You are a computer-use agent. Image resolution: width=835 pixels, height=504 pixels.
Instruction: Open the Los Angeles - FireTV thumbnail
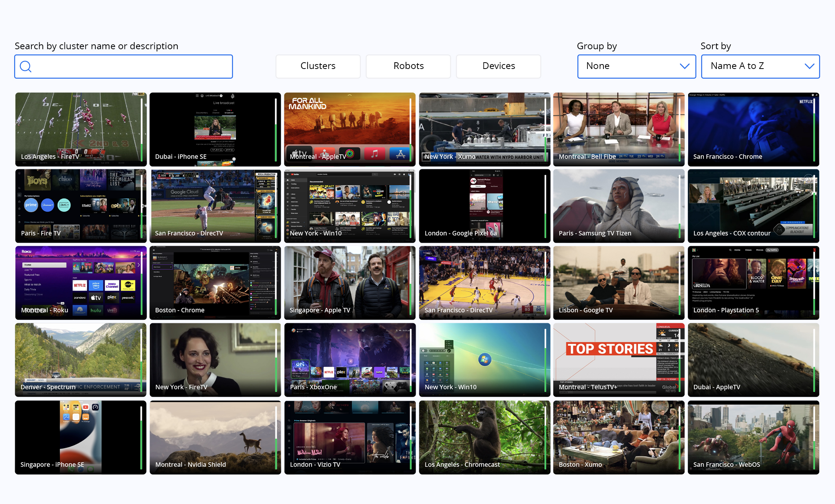(81, 129)
